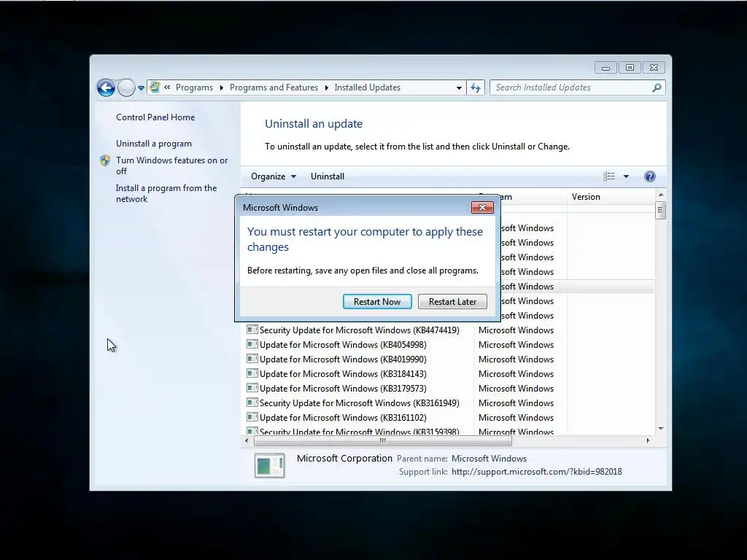The height and width of the screenshot is (560, 747).
Task: Select Update KB3161102 row
Action: click(449, 418)
